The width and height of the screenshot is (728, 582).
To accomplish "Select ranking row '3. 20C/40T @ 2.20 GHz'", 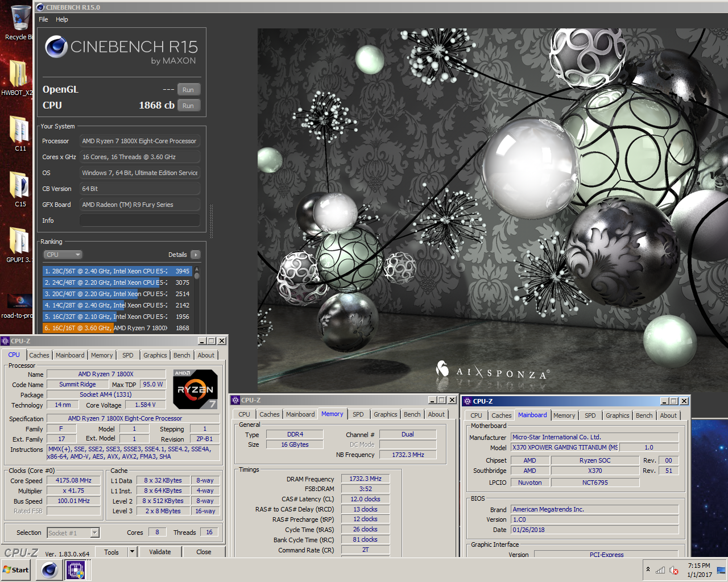I will point(117,294).
